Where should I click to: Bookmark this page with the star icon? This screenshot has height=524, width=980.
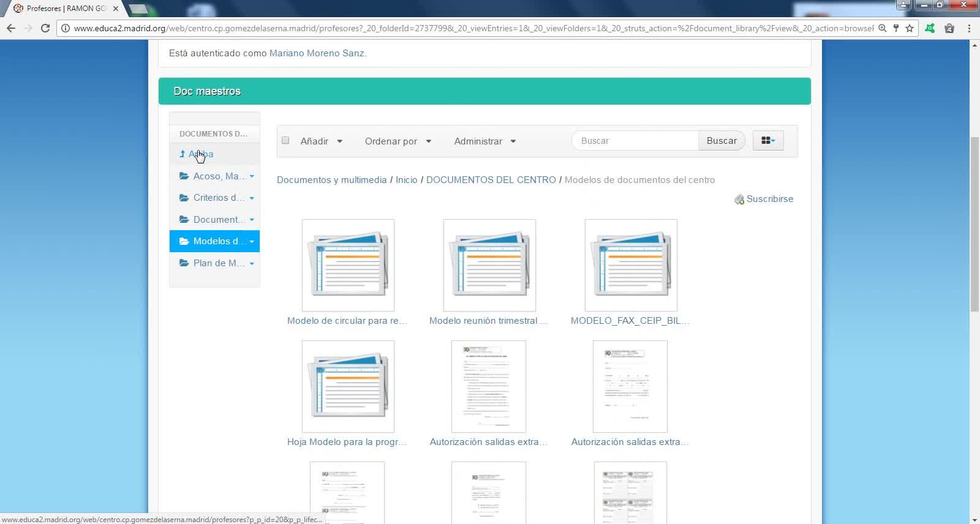tap(910, 28)
